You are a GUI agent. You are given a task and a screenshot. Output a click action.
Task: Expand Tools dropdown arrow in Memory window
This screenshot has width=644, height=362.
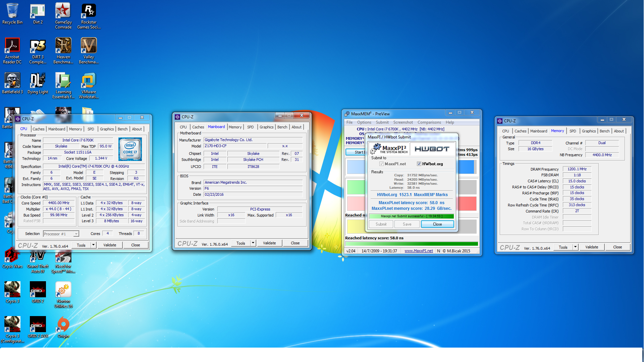pyautogui.click(x=575, y=247)
